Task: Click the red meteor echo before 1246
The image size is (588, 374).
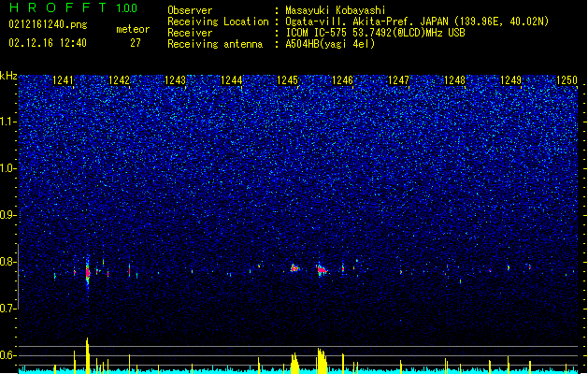Action: 322,269
